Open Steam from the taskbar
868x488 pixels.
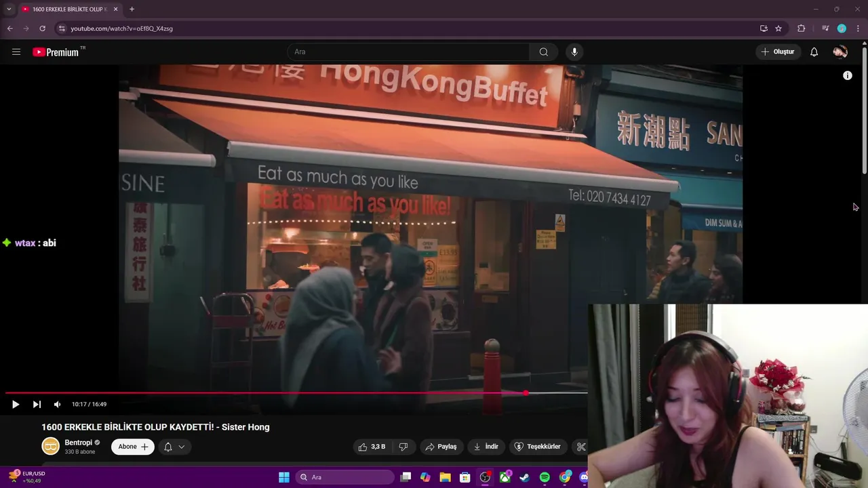click(524, 477)
